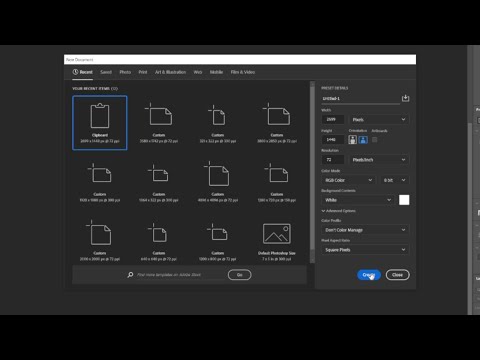Open the White background contents dropdown

pos(358,200)
